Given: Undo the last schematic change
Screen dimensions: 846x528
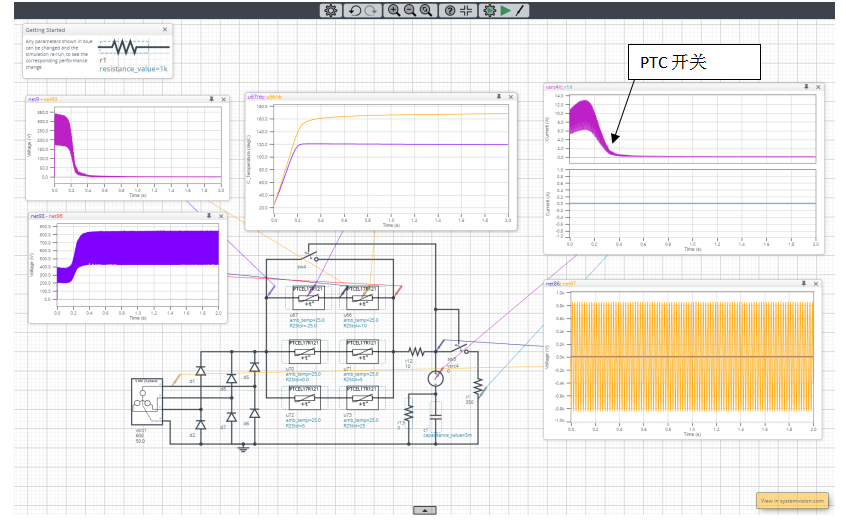Looking at the screenshot, I should tap(354, 10).
